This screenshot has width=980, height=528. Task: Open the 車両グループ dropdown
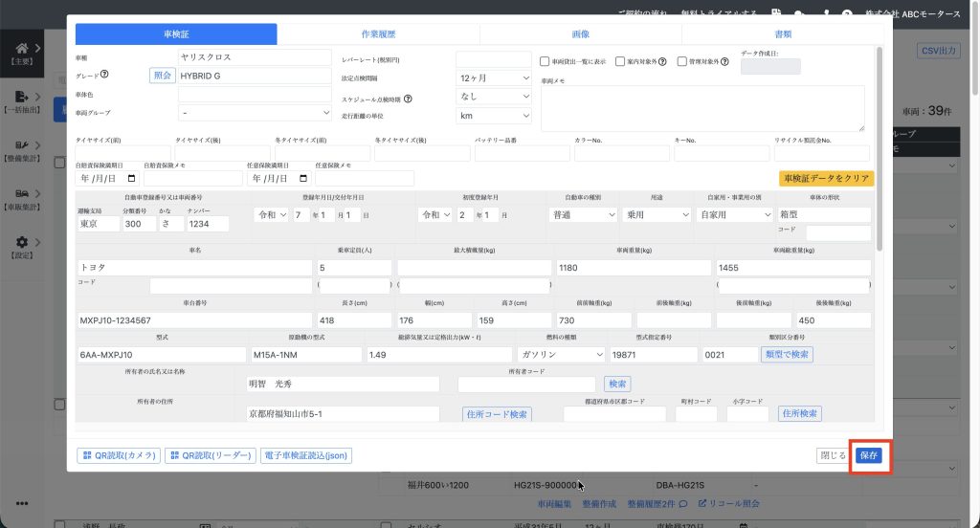pos(255,113)
